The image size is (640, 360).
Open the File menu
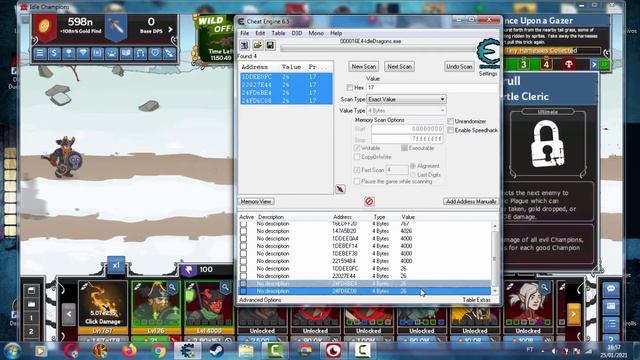[244, 33]
